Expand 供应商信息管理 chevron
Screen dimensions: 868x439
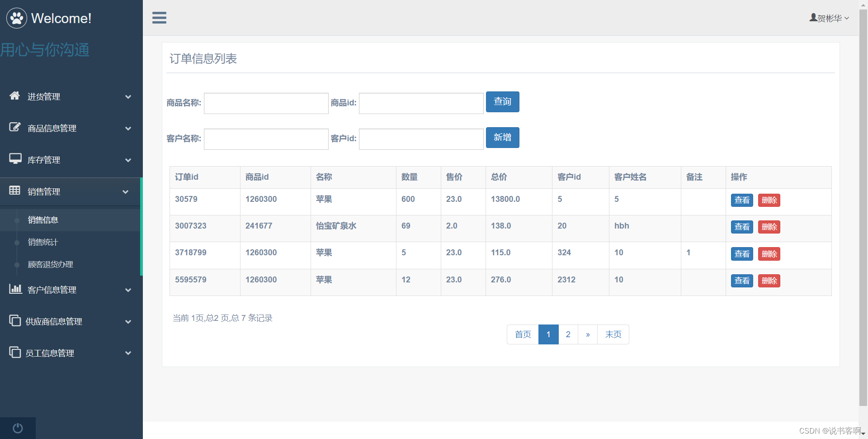tap(128, 322)
